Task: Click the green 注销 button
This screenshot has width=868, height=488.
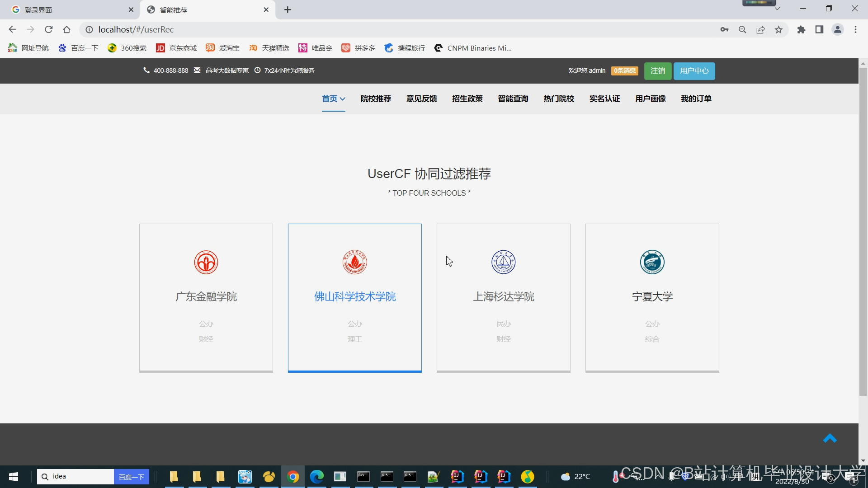Action: [x=657, y=71]
